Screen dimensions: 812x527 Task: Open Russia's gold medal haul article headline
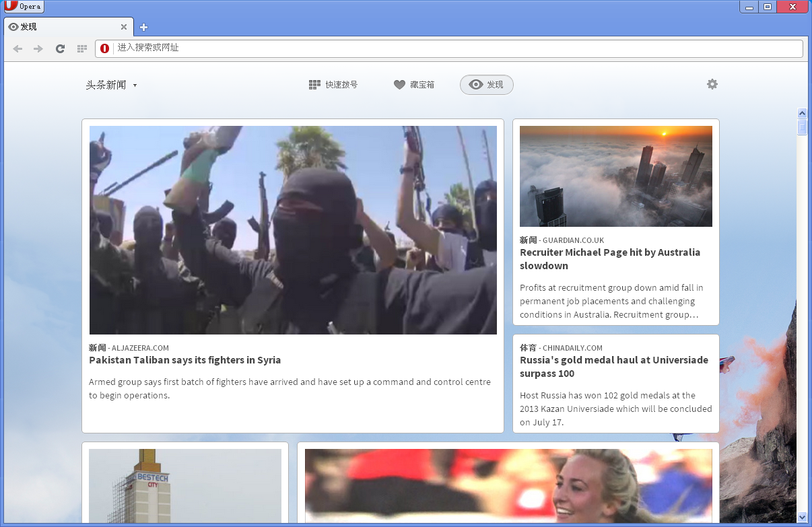tap(614, 367)
